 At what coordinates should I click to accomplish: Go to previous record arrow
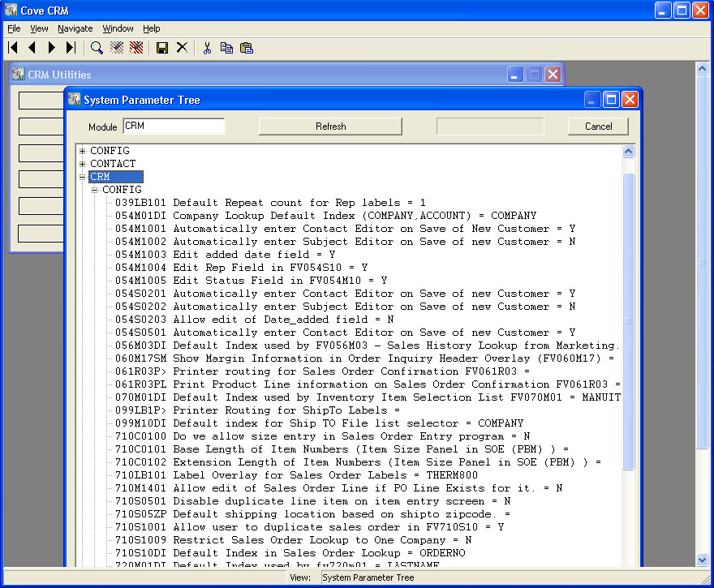point(32,48)
